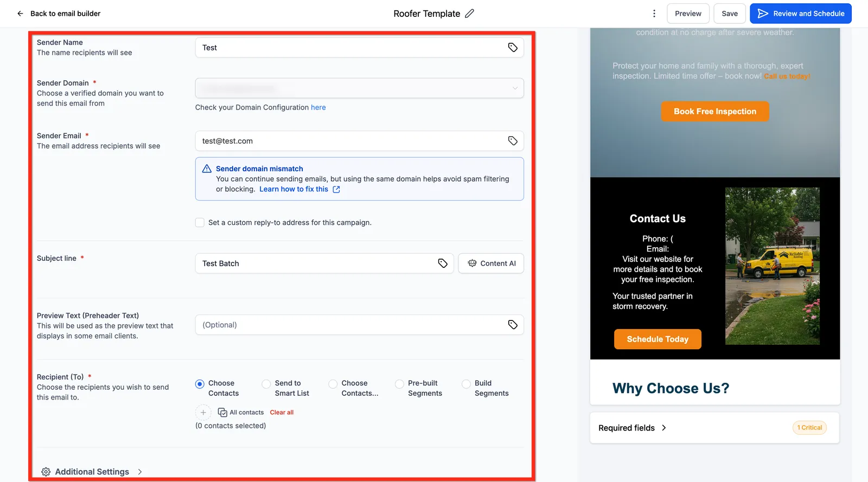This screenshot has width=868, height=482.
Task: Click the sender domain mismatch warning icon
Action: click(207, 169)
